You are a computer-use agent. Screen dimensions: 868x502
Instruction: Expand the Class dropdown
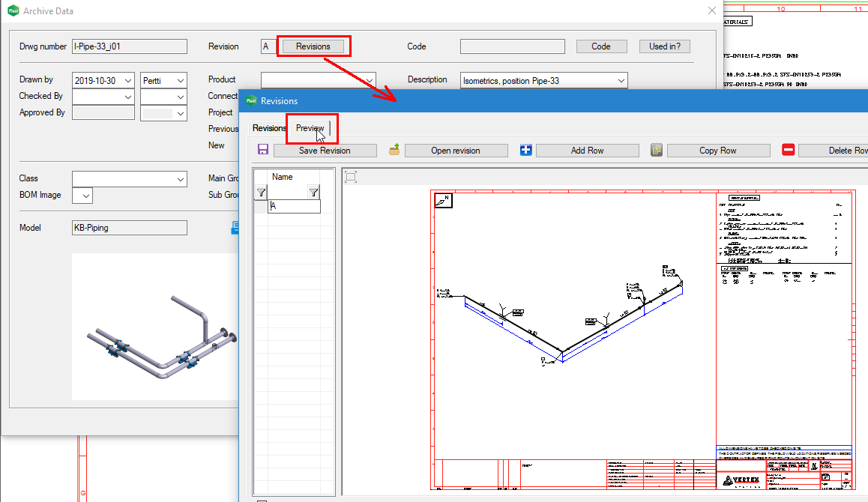tap(180, 179)
